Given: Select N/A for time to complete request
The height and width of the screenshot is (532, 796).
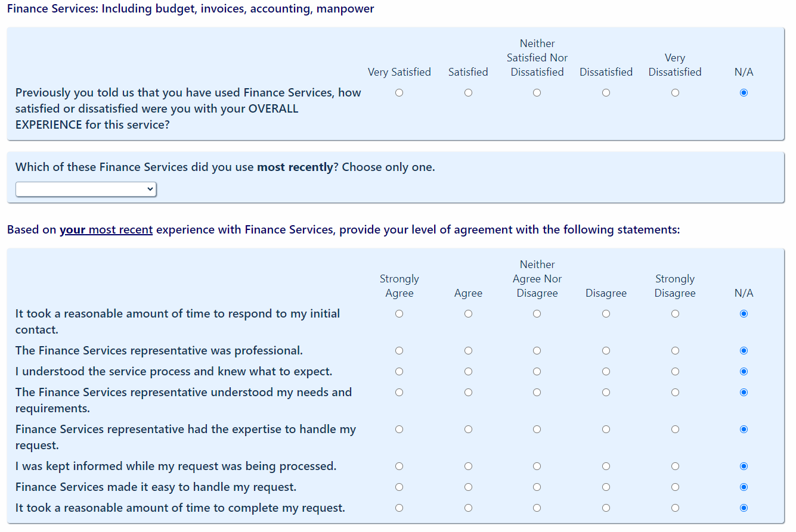Looking at the screenshot, I should [x=744, y=508].
